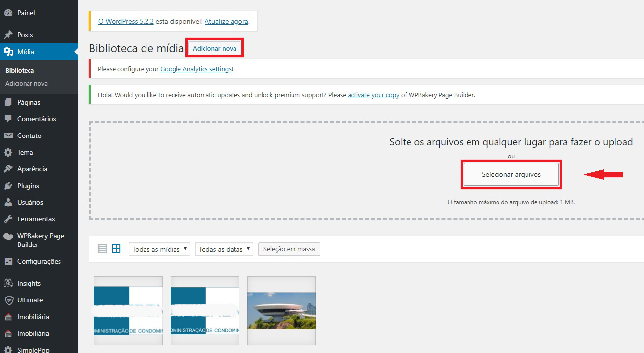Image resolution: width=644 pixels, height=353 pixels.
Task: Click the Aparência brush icon
Action: (11, 169)
